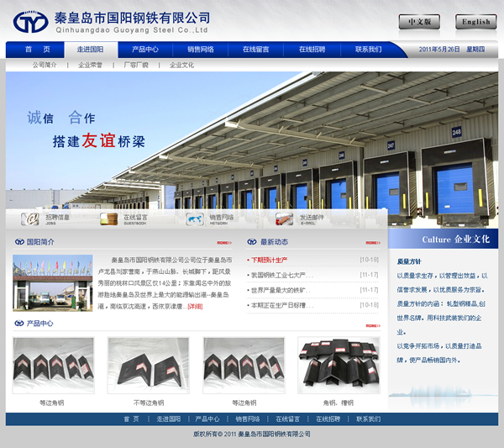The width and height of the screenshot is (504, 448).
Task: Select the 企业文化 submenu item
Action: [181, 65]
